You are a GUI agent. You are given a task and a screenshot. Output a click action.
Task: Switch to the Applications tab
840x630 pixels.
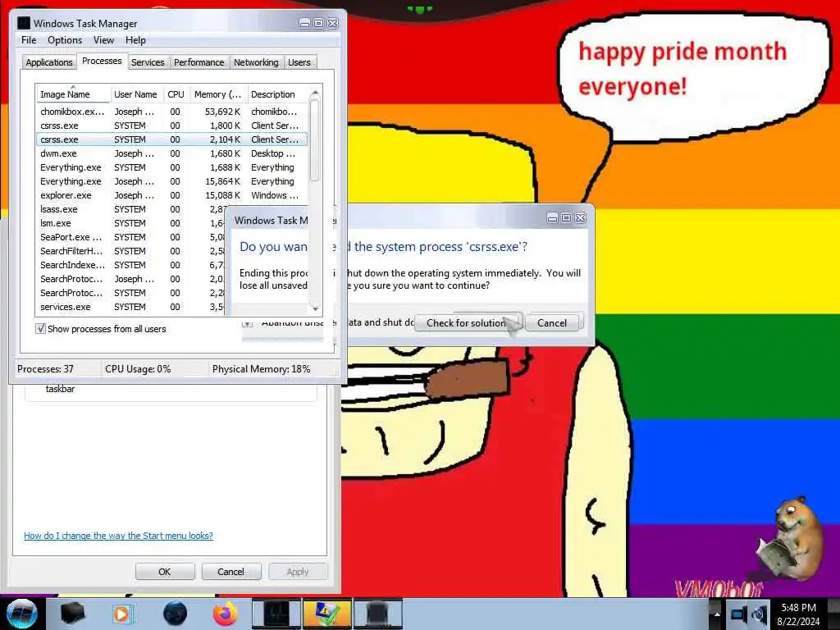point(48,62)
